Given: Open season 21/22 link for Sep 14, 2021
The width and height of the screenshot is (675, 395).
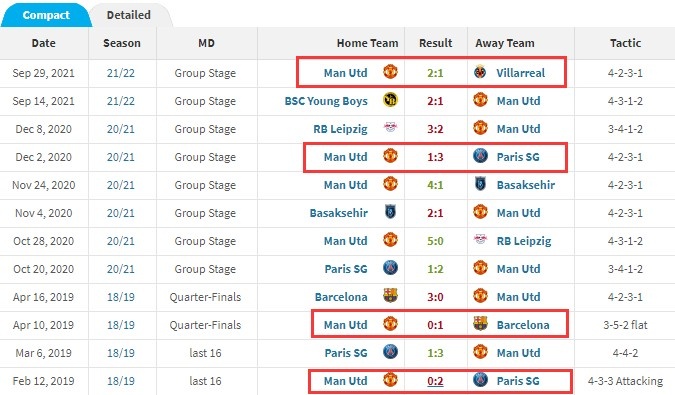Looking at the screenshot, I should coord(121,101).
